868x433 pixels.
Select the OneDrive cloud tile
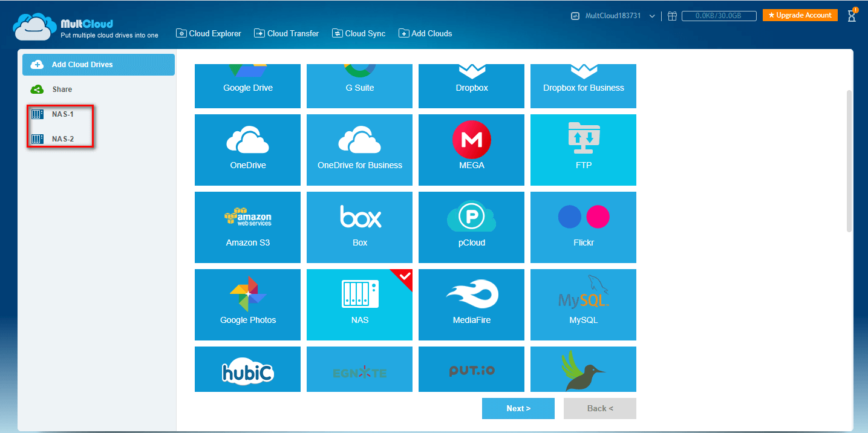247,150
